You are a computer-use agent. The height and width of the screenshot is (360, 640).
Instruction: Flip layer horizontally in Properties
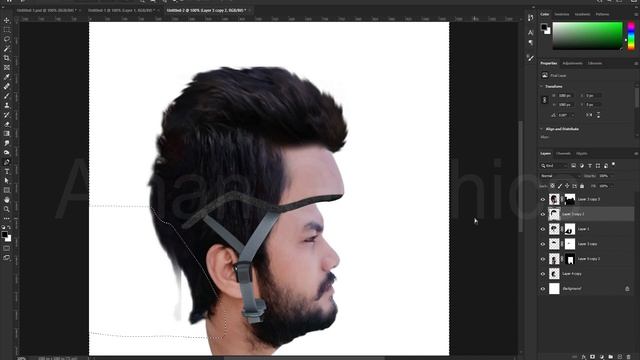pos(589,115)
